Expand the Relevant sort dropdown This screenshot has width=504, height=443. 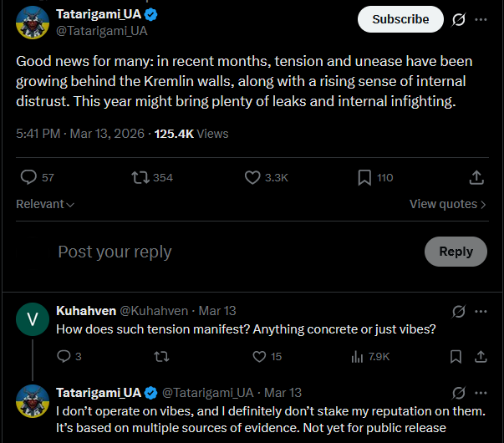[x=45, y=204]
